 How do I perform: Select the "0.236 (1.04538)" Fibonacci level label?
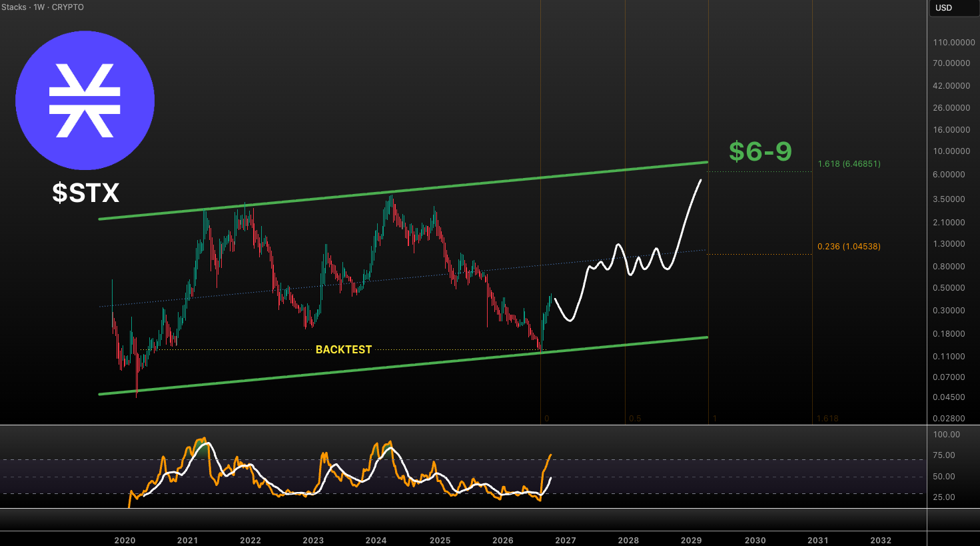coord(849,247)
